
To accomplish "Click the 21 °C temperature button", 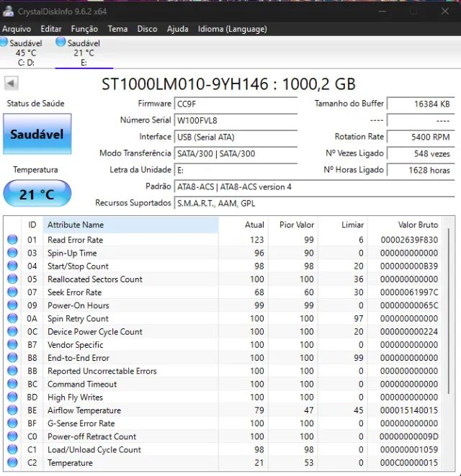I will pyautogui.click(x=37, y=194).
